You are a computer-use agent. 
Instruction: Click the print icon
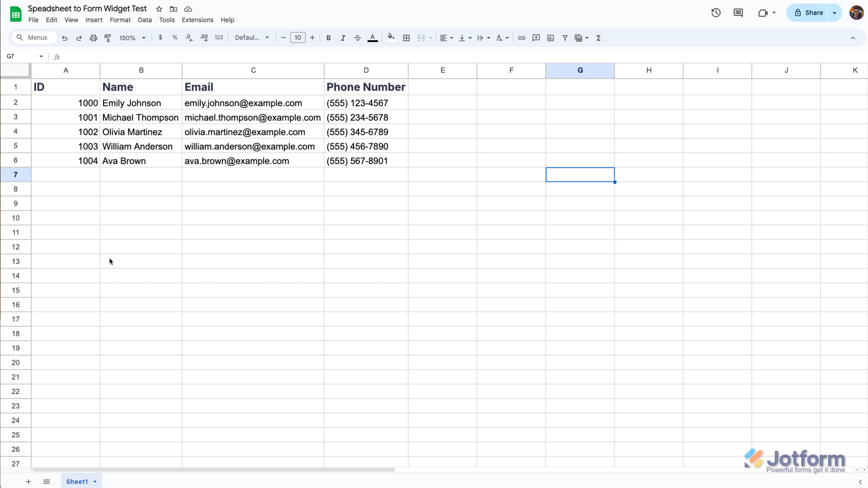click(x=93, y=38)
